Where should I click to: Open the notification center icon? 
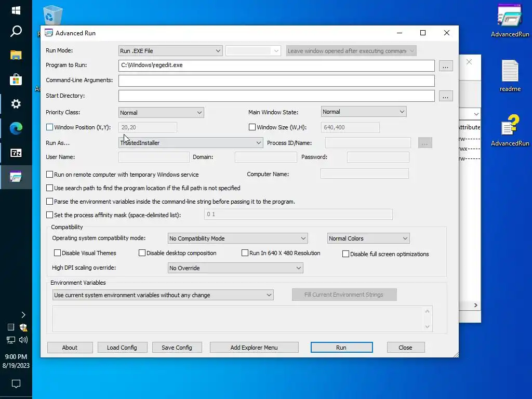16,384
